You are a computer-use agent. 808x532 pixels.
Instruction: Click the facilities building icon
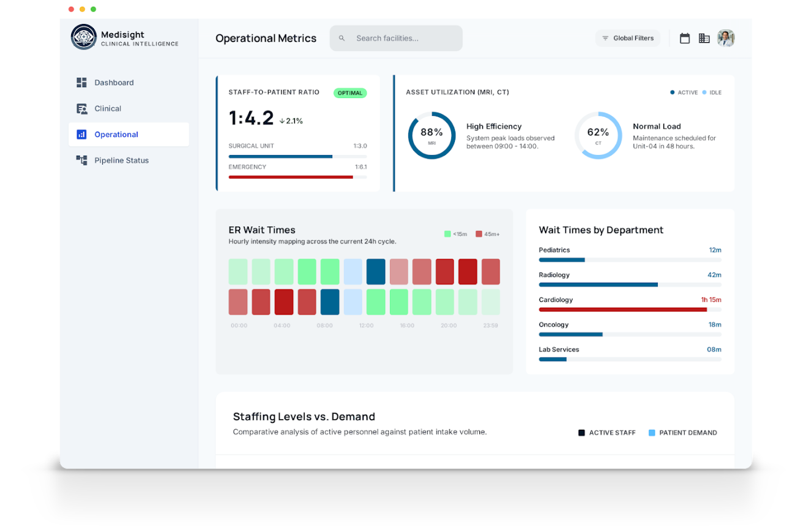tap(704, 38)
